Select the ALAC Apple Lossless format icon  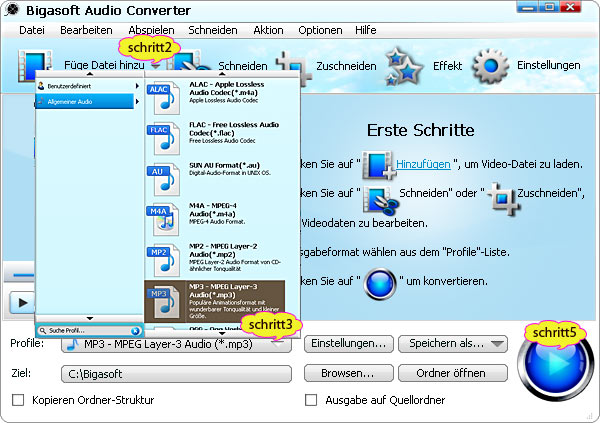[163, 98]
